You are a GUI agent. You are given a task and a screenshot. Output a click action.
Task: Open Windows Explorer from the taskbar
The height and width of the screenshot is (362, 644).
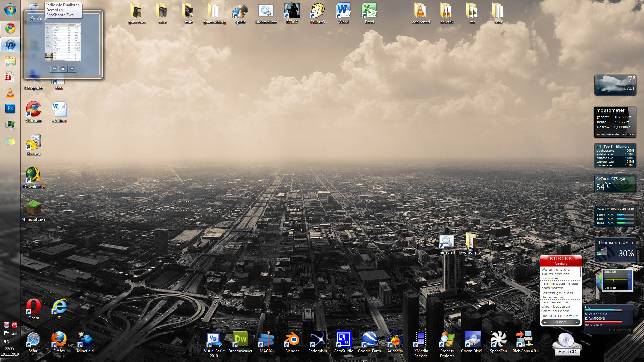click(x=10, y=61)
